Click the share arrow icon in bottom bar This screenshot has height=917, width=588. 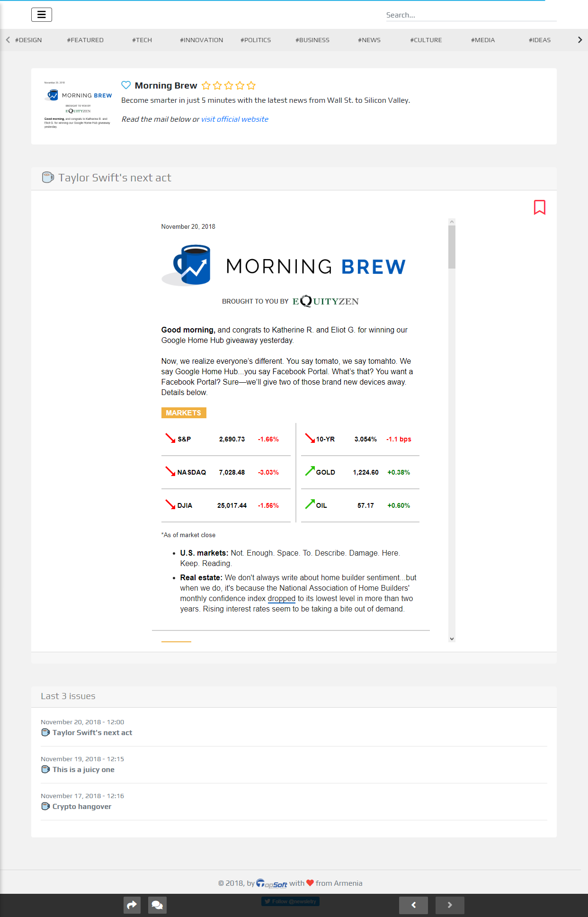tap(132, 905)
